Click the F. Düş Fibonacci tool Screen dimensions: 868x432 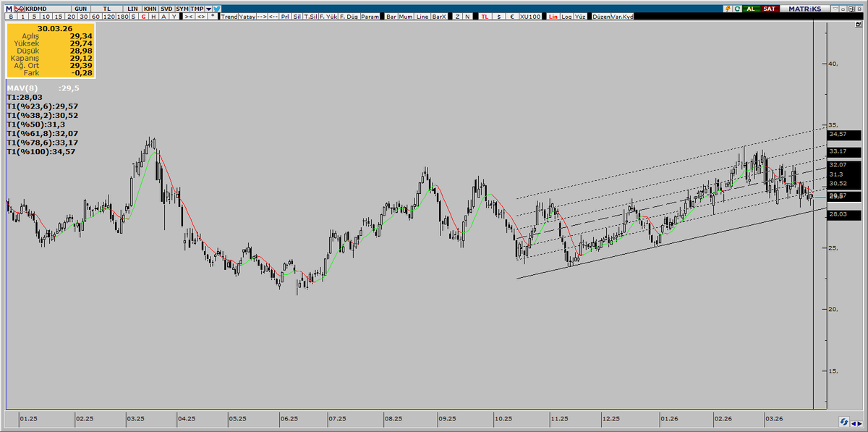click(x=349, y=17)
